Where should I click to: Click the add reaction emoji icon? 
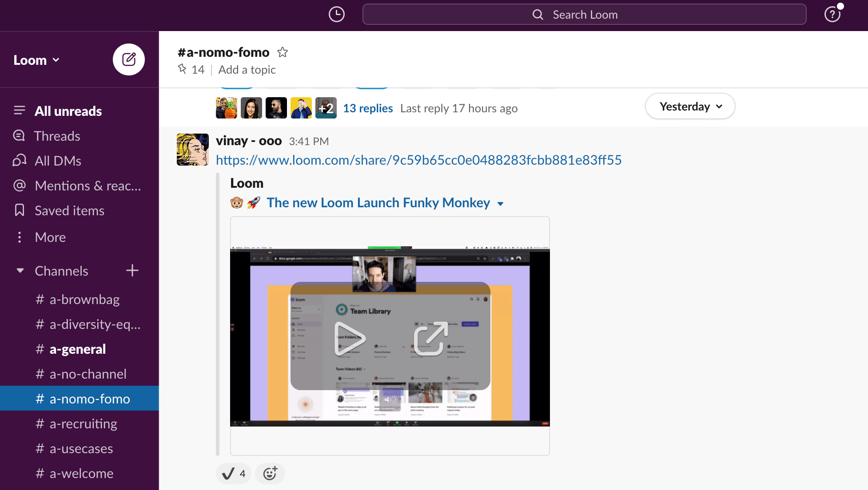[x=270, y=474]
